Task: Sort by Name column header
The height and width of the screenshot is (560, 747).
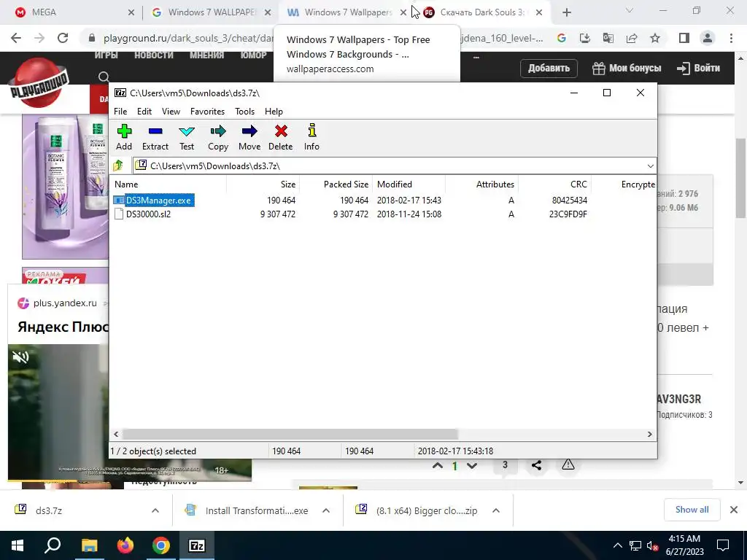Action: tap(126, 184)
